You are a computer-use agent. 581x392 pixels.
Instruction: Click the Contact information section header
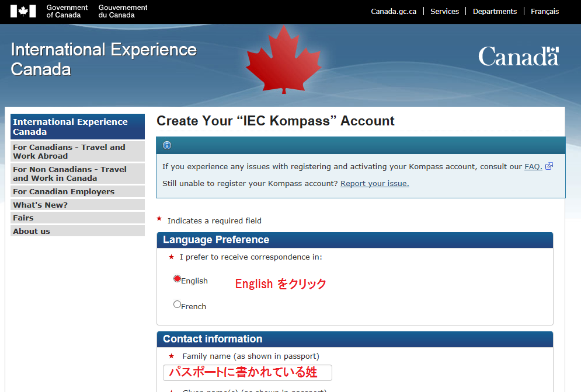pyautogui.click(x=355, y=339)
